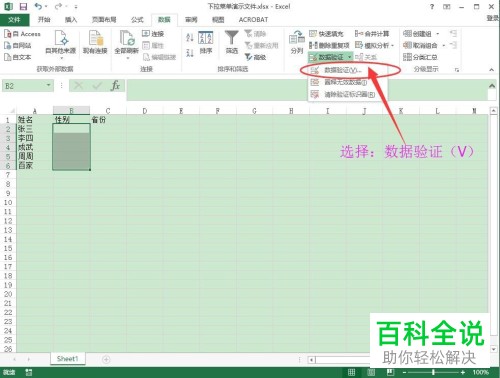Click the 100% zoom level

point(481,372)
